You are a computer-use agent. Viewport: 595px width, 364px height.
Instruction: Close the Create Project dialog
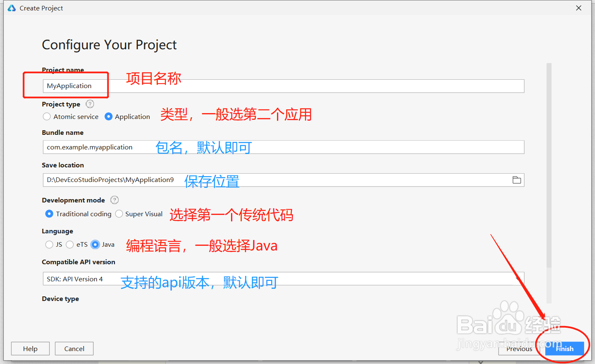click(x=579, y=8)
